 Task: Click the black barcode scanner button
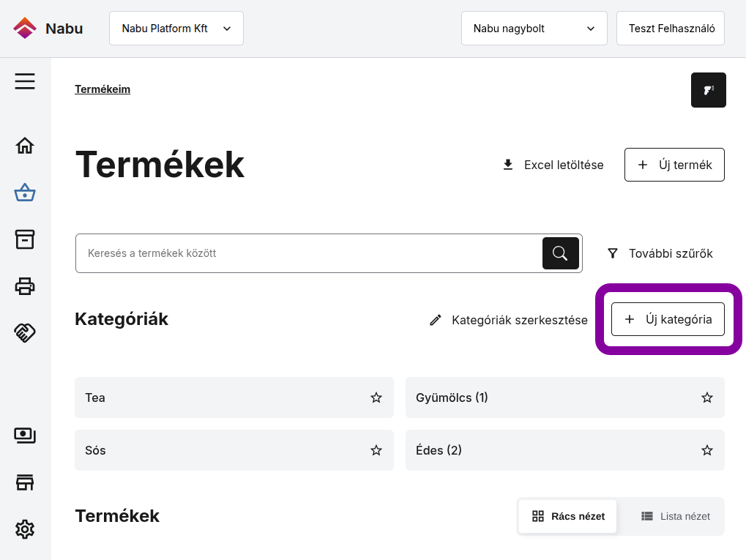709,90
